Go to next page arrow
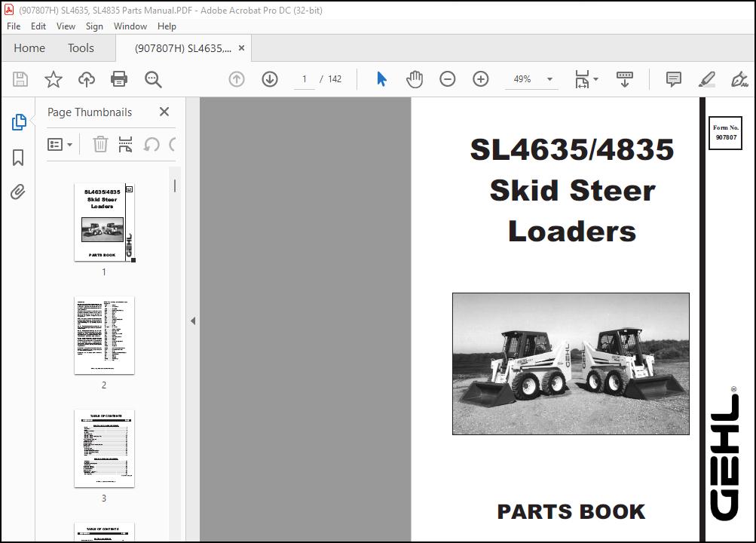Viewport: 756px width, 543px height. point(270,79)
